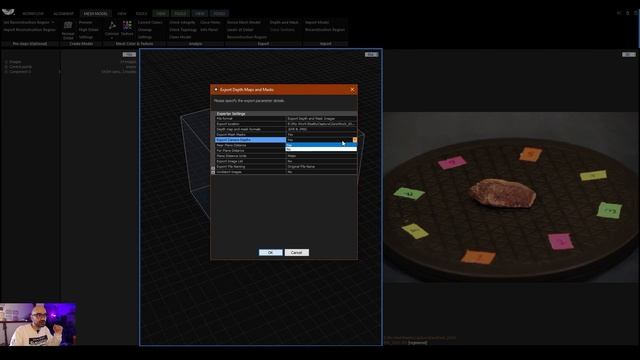This screenshot has height=360, width=640.
Task: Open the TOOLS ribbon tab
Action: coord(141,13)
